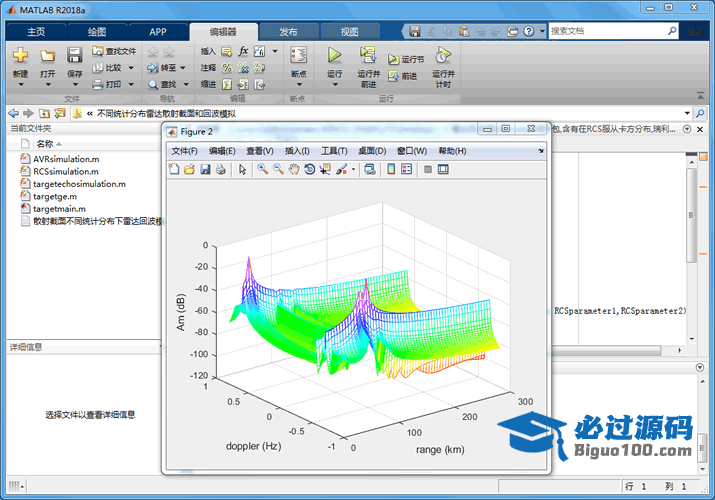The image size is (715, 500).
Task: Expand the Breakpoints (断点) dropdown
Action: pyautogui.click(x=298, y=84)
